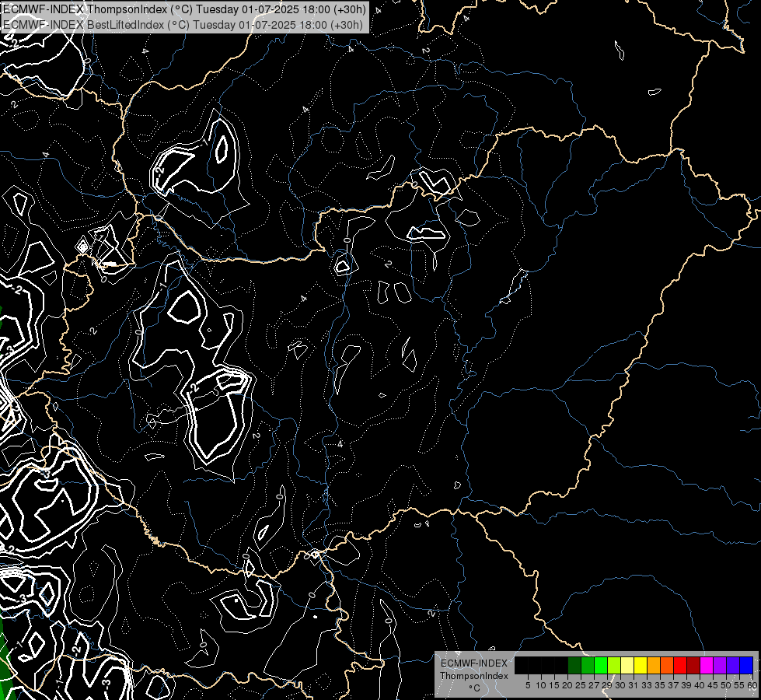Click the legend tick value 25
The width and height of the screenshot is (761, 700).
coord(581,685)
